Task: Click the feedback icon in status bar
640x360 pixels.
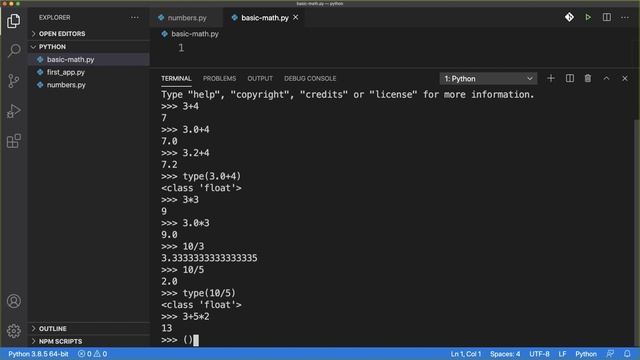Action: [x=610, y=353]
